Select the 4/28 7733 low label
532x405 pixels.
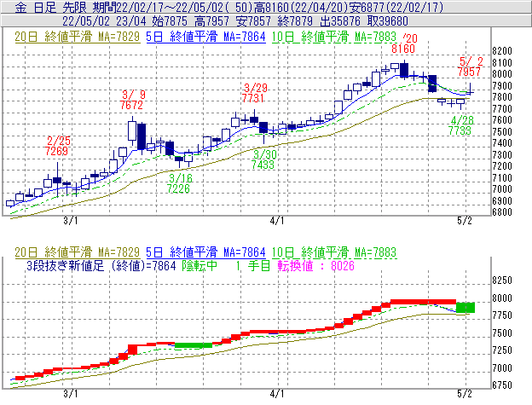(x=460, y=125)
